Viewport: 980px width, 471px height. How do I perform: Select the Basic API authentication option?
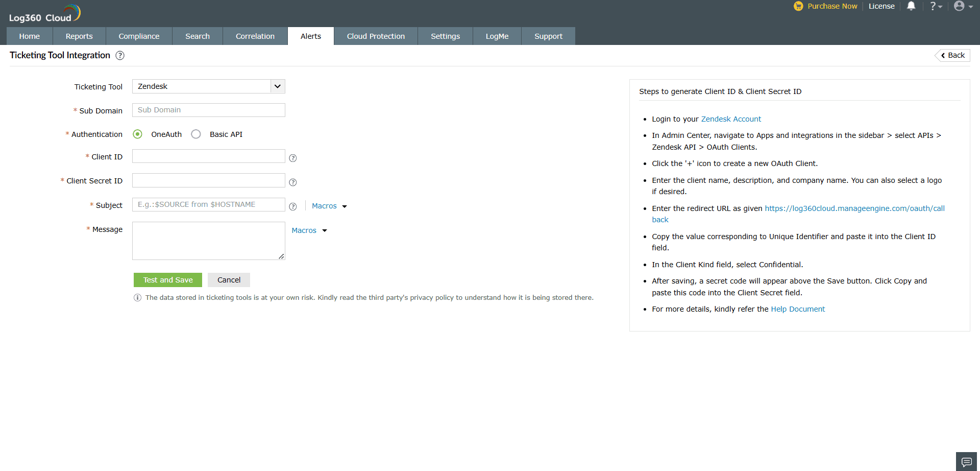pos(196,134)
